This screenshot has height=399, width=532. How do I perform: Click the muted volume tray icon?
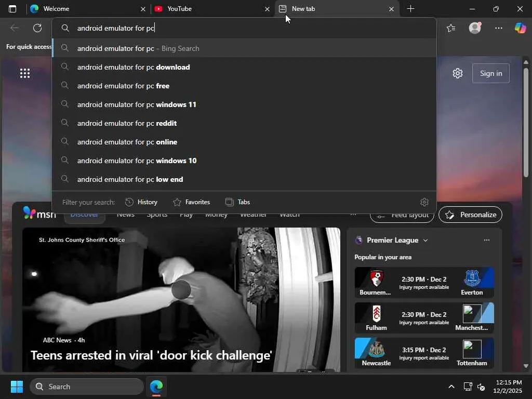481,387
